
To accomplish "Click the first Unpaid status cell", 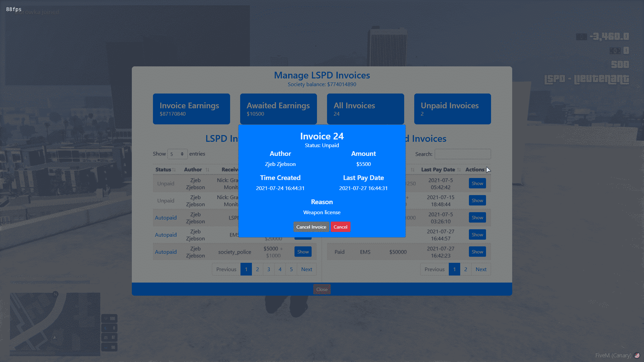I will [x=166, y=183].
